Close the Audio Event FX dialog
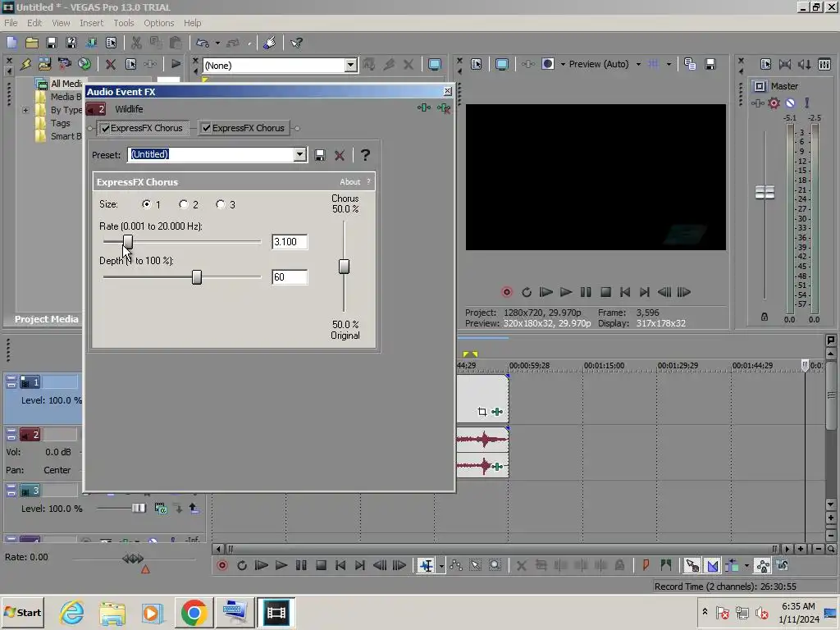This screenshot has height=630, width=840. click(447, 91)
